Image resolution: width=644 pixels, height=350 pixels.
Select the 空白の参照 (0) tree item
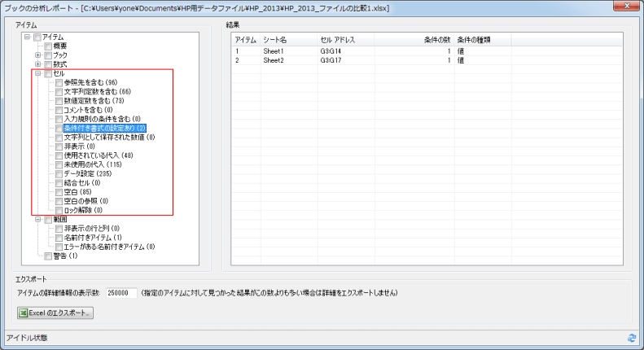[x=86, y=201]
